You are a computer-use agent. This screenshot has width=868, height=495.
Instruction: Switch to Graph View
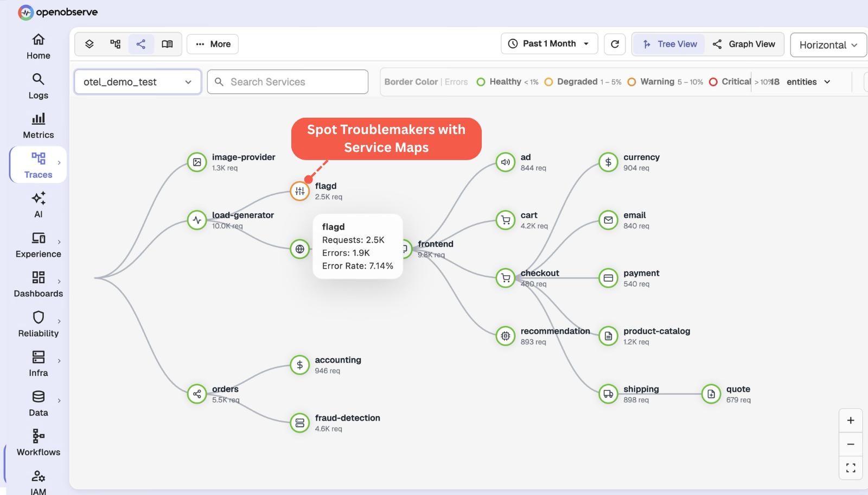click(x=744, y=44)
